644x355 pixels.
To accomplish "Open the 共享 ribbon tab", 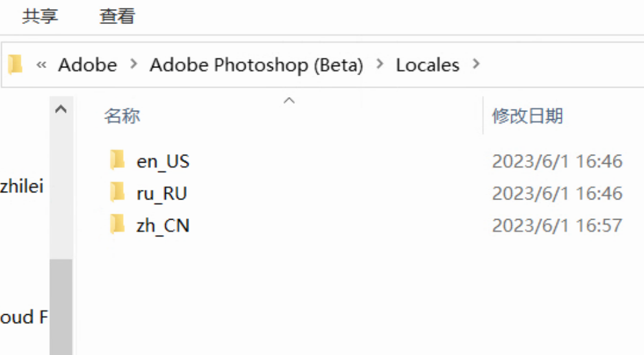I will coord(40,16).
